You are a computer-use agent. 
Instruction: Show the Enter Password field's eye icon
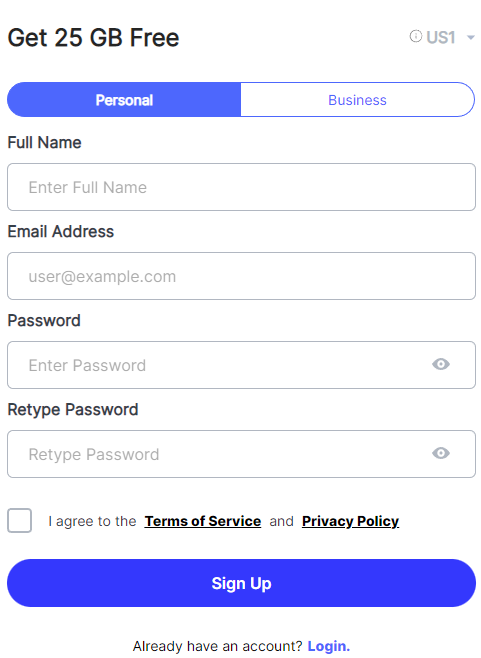[x=441, y=364]
